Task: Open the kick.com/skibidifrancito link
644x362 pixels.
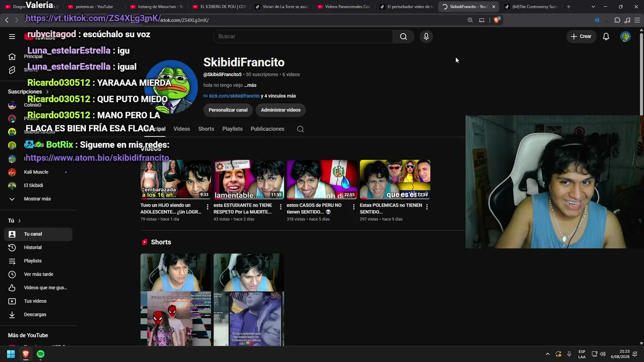Action: click(x=234, y=96)
